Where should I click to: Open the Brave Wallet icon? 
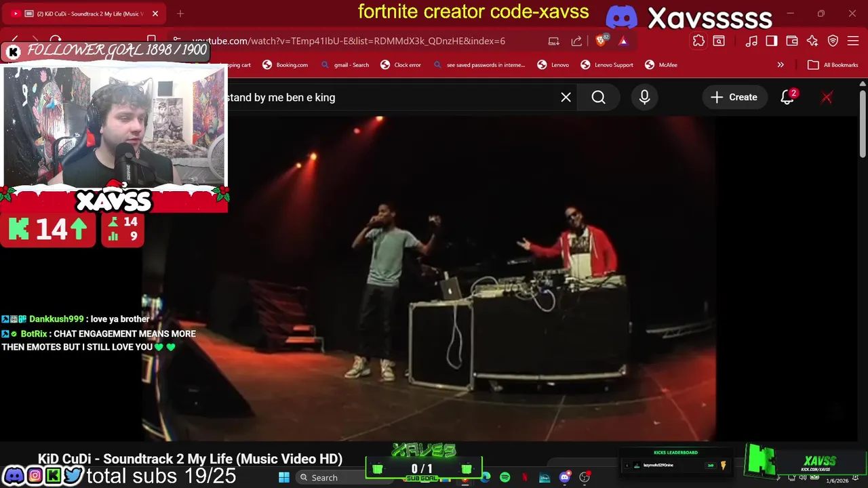(x=792, y=41)
